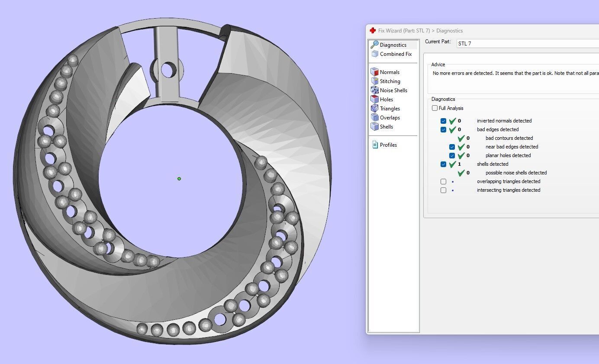Uncheck planar holes detected checkbox
The image size is (599, 364).
pyautogui.click(x=452, y=156)
